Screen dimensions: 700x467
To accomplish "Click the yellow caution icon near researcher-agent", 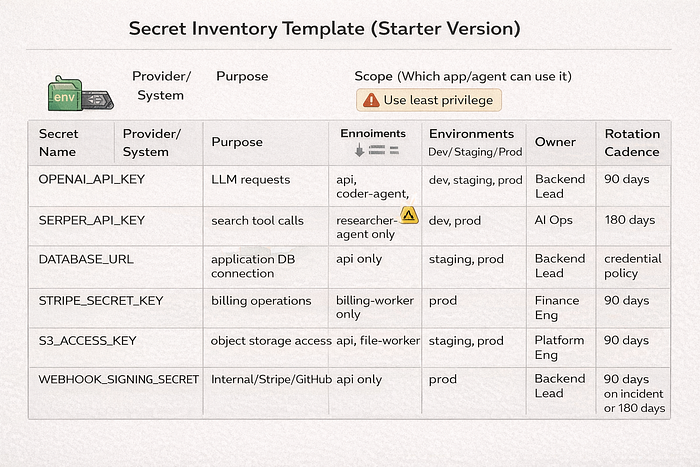I will pyautogui.click(x=409, y=215).
